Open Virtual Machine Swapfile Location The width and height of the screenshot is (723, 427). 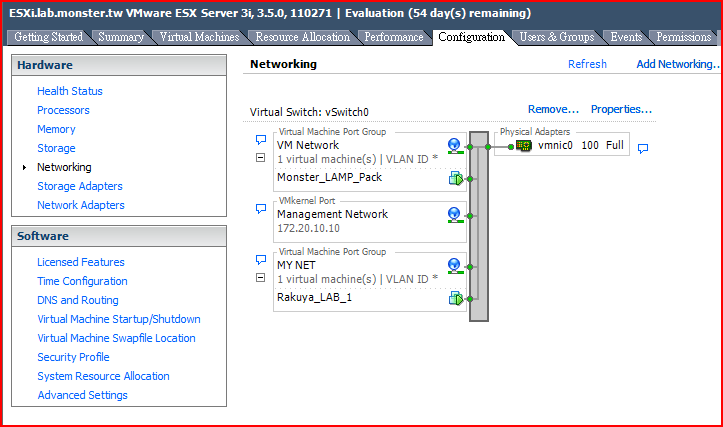point(116,338)
